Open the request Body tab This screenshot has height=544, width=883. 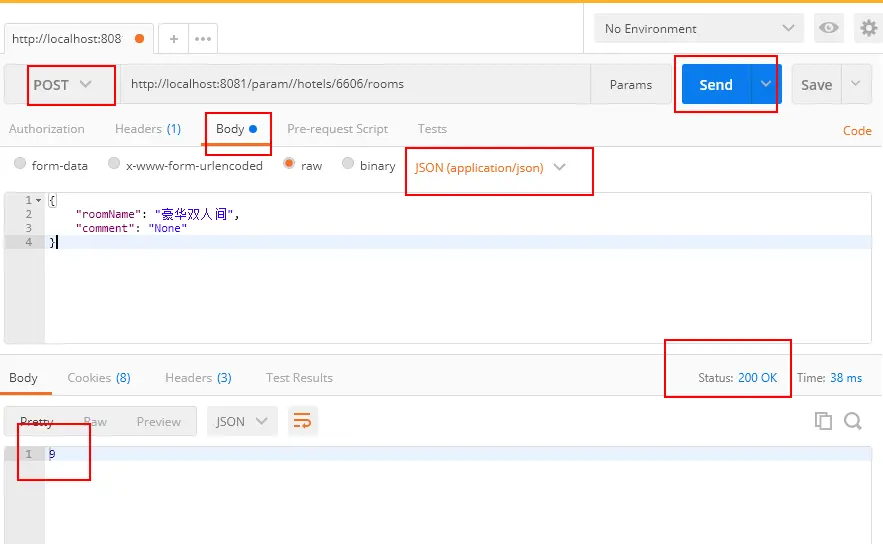[237, 129]
